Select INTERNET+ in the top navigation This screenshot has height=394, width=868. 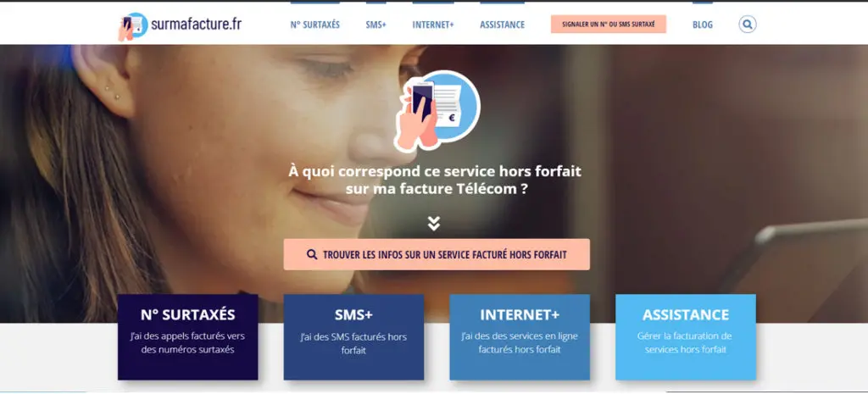433,25
